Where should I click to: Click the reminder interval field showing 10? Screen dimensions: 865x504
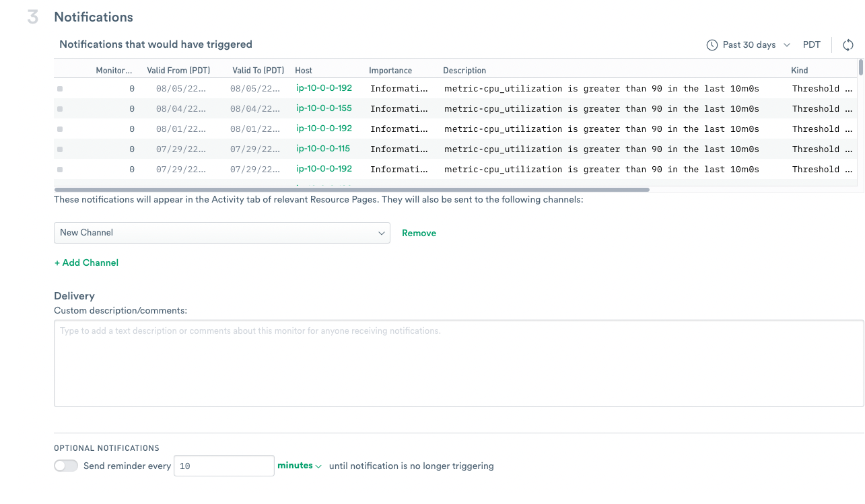pyautogui.click(x=224, y=466)
